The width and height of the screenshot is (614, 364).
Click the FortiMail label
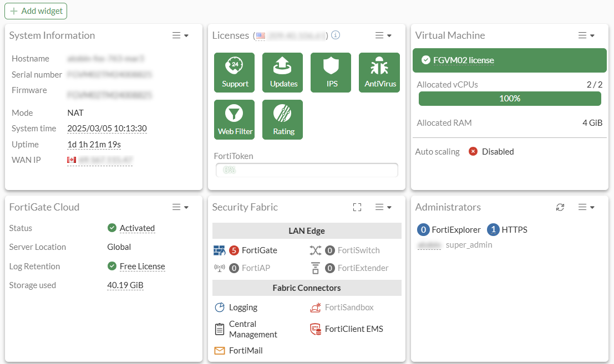tap(246, 351)
